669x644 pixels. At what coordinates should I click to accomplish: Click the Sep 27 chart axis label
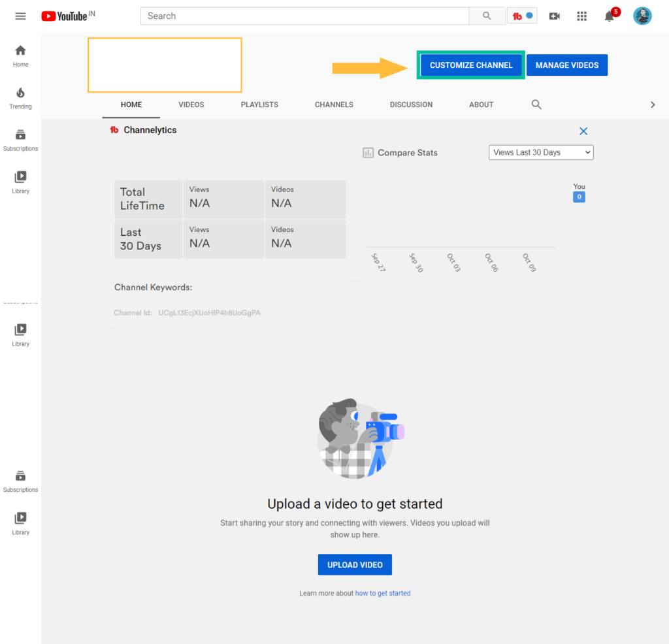(x=378, y=263)
